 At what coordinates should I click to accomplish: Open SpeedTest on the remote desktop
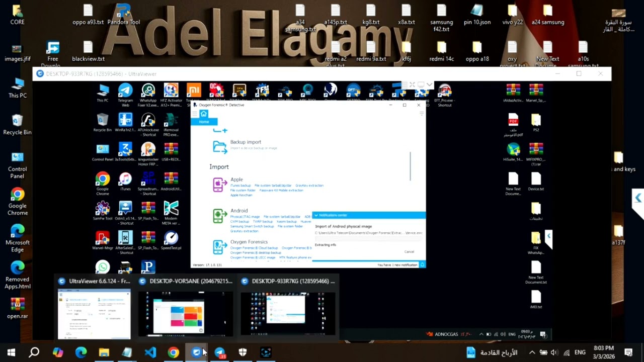pyautogui.click(x=171, y=241)
